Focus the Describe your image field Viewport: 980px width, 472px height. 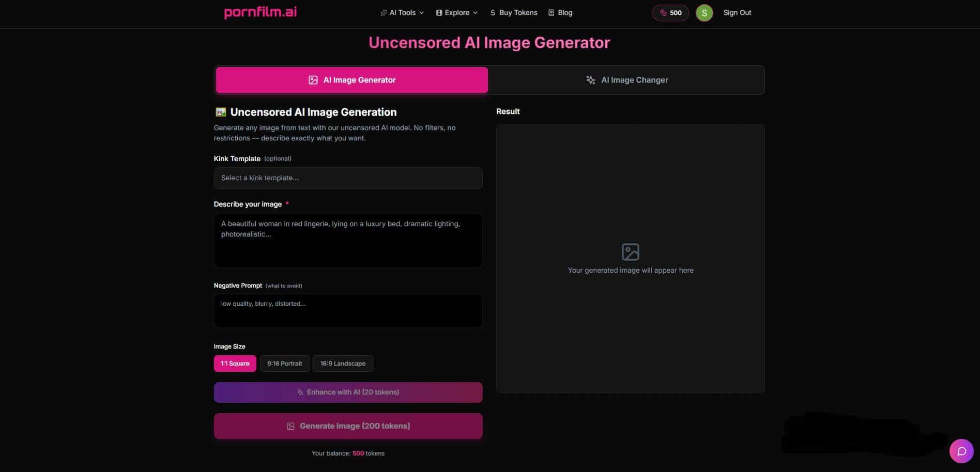(x=348, y=241)
